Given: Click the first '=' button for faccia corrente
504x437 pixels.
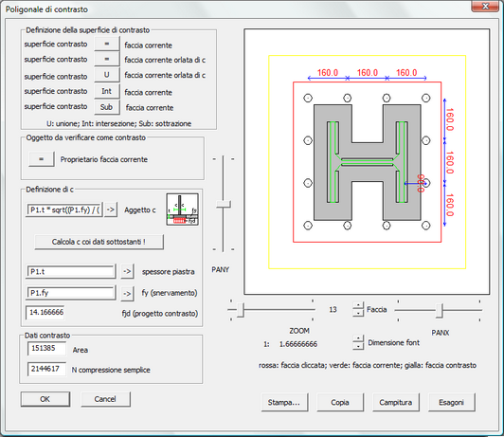Looking at the screenshot, I should [x=107, y=44].
